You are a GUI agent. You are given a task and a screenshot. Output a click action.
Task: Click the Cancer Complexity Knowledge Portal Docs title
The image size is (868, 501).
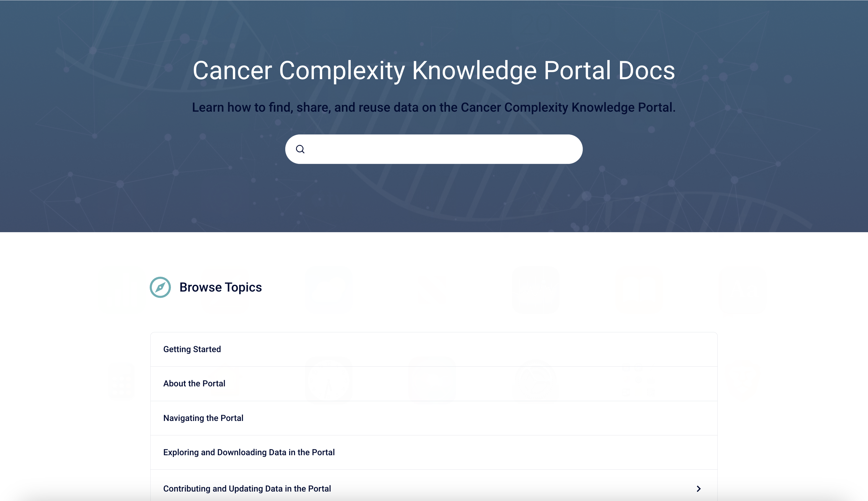pyautogui.click(x=434, y=71)
